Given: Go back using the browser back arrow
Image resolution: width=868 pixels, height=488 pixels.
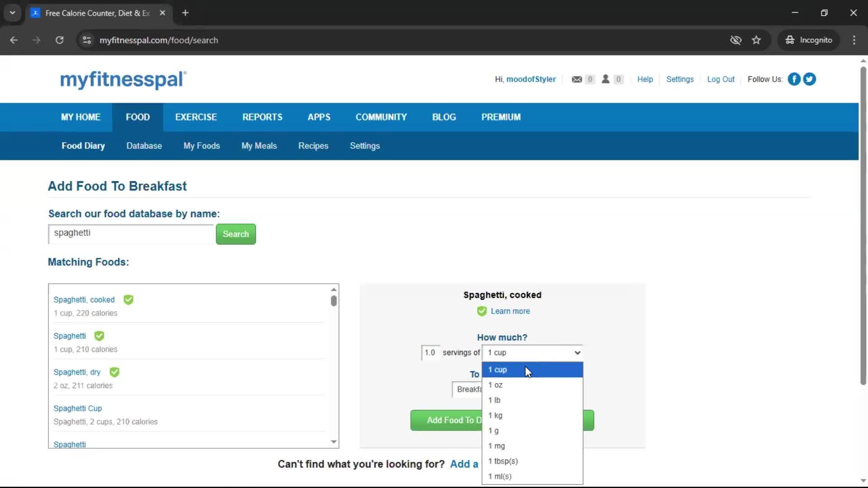Looking at the screenshot, I should [14, 40].
